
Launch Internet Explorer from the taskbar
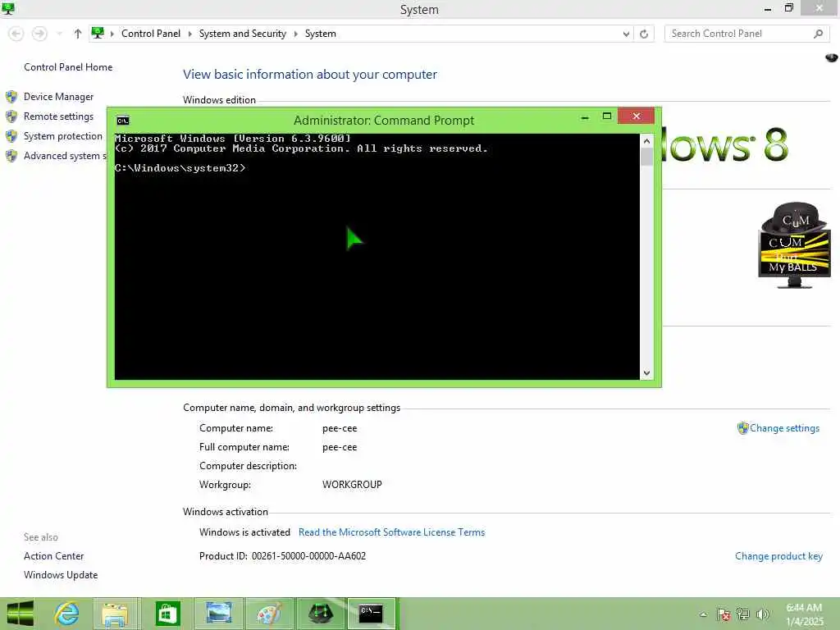tap(67, 614)
